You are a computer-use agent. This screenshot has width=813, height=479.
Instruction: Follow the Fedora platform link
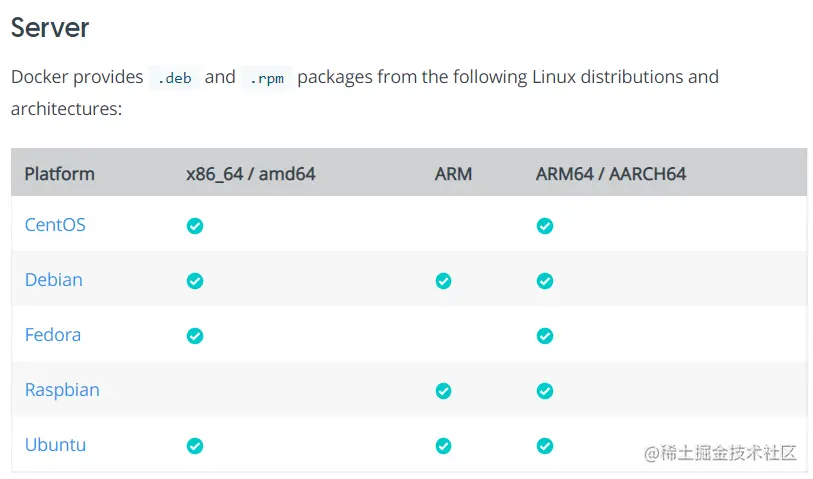(52, 335)
